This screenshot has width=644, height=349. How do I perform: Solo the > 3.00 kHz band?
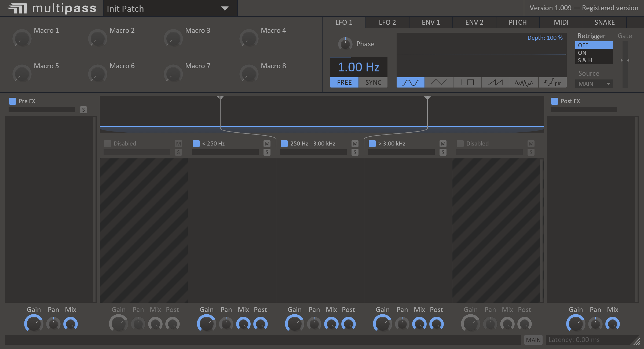click(443, 152)
